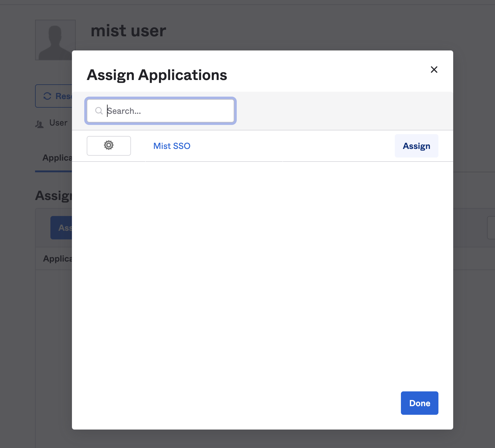Click the Application column header in the table
The image size is (495, 448).
[57, 259]
